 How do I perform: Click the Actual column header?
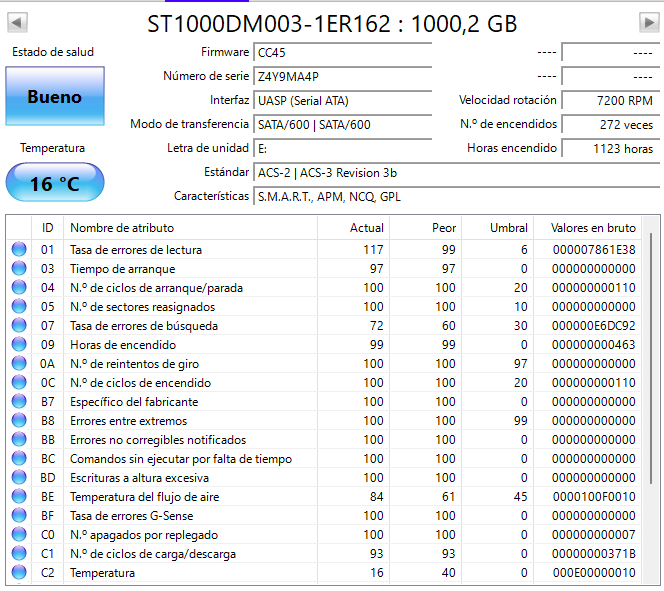[353, 228]
